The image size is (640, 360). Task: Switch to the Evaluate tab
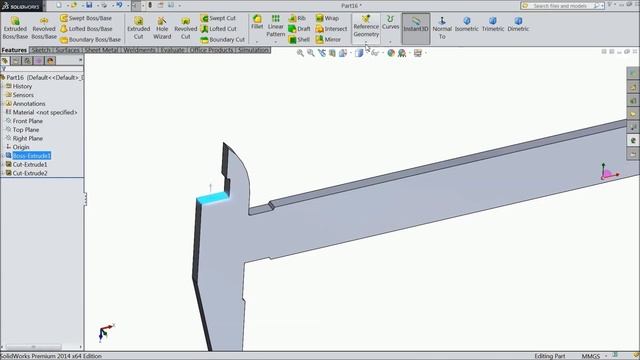[172, 50]
